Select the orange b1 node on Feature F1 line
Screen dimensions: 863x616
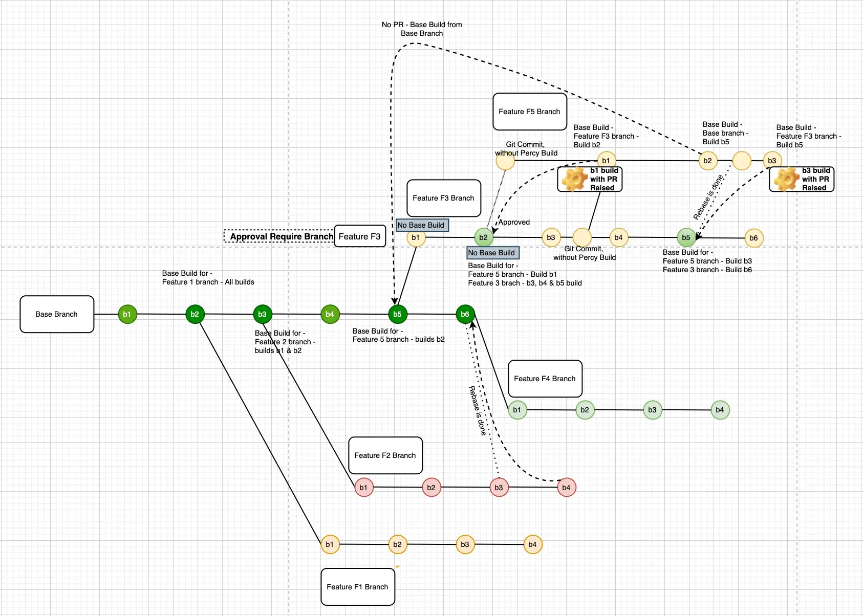[x=330, y=544]
